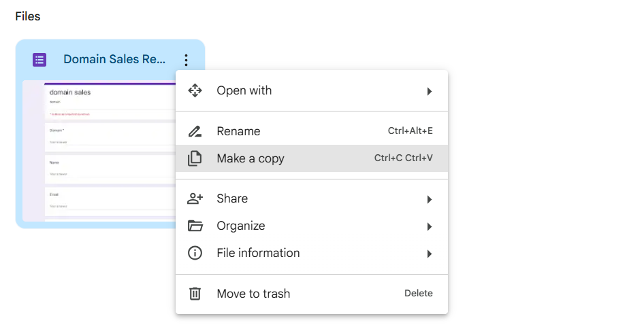Screen dimensions: 644x329
Task: Expand the File information submenu arrow
Action: [x=429, y=254]
